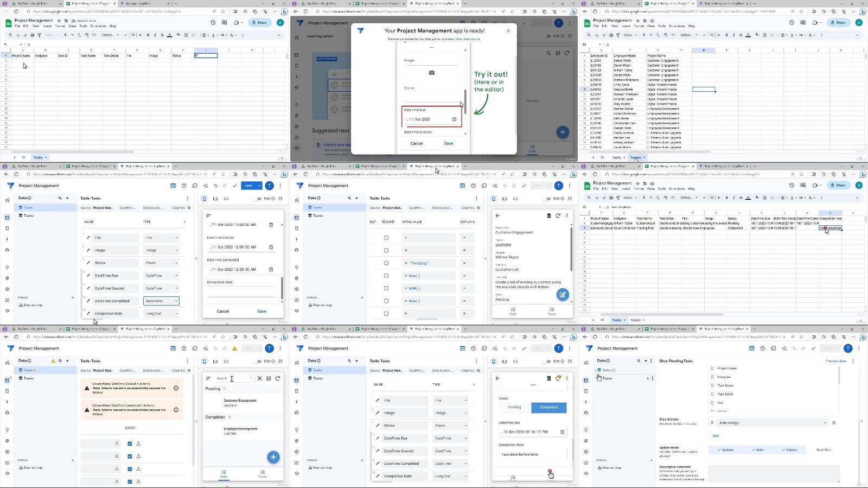Screen dimensions: 868x488
Task: Click the floating add button in the Pending/Completed list
Action: [273, 457]
